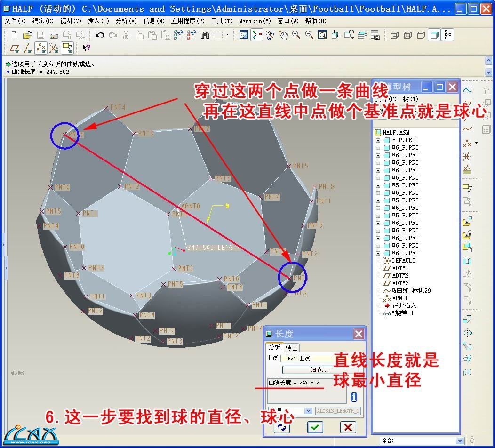495x448 pixels.
Task: Click the Print icon in the toolbar
Action: [54, 35]
